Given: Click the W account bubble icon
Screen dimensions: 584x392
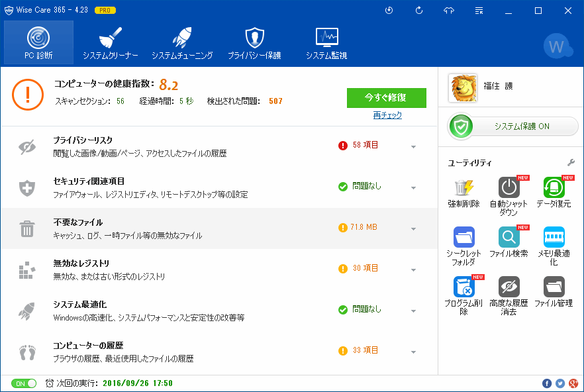Looking at the screenshot, I should [558, 46].
